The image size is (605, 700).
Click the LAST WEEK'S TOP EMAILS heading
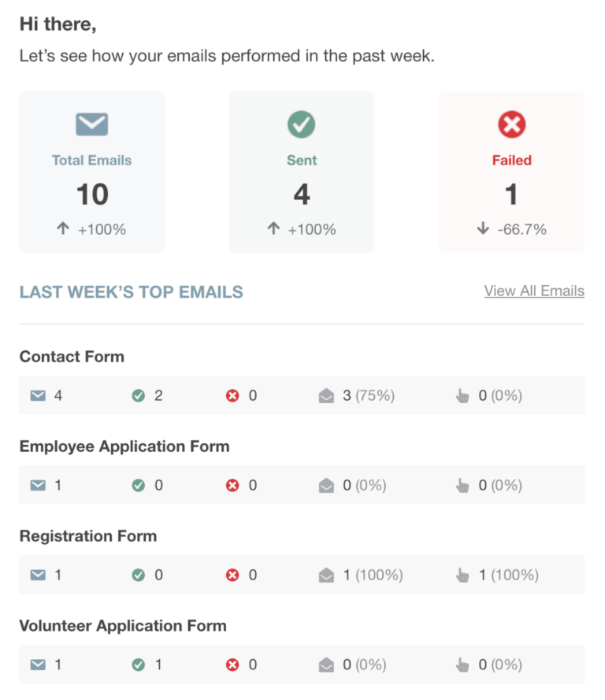[x=131, y=291]
